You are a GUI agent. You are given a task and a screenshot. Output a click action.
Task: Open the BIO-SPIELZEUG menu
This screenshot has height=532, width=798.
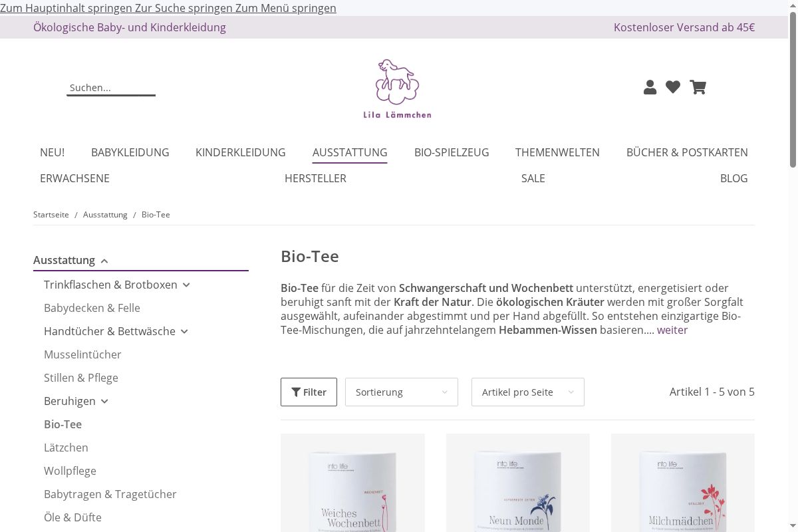click(452, 152)
